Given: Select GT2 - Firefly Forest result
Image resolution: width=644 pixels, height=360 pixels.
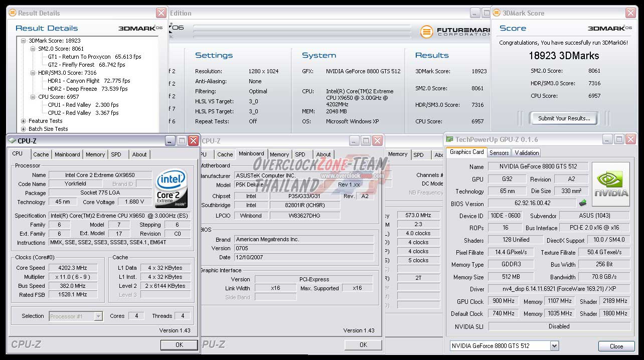Looking at the screenshot, I should 86,65.
